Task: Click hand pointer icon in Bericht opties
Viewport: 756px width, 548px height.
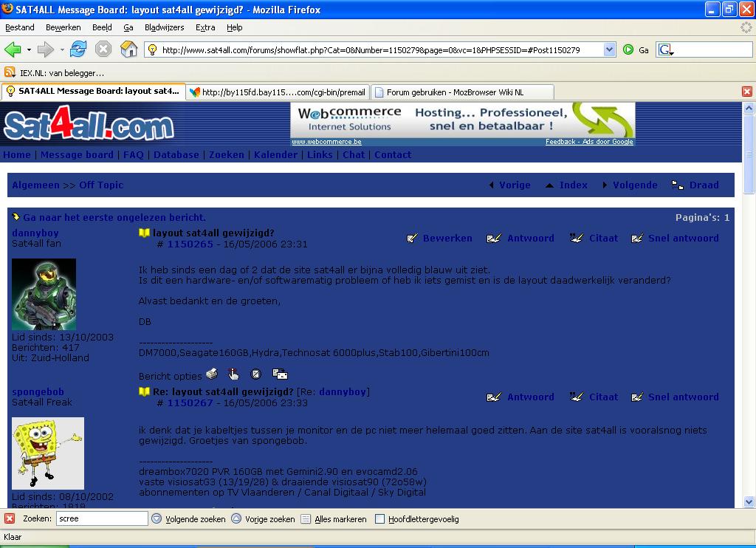Action: (233, 374)
